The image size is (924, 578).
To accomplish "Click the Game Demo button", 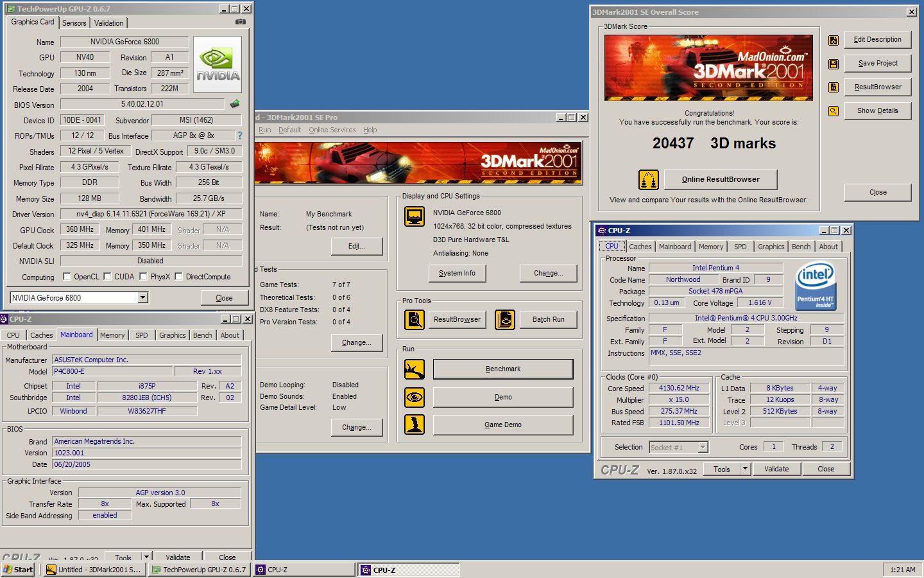I will [x=503, y=425].
